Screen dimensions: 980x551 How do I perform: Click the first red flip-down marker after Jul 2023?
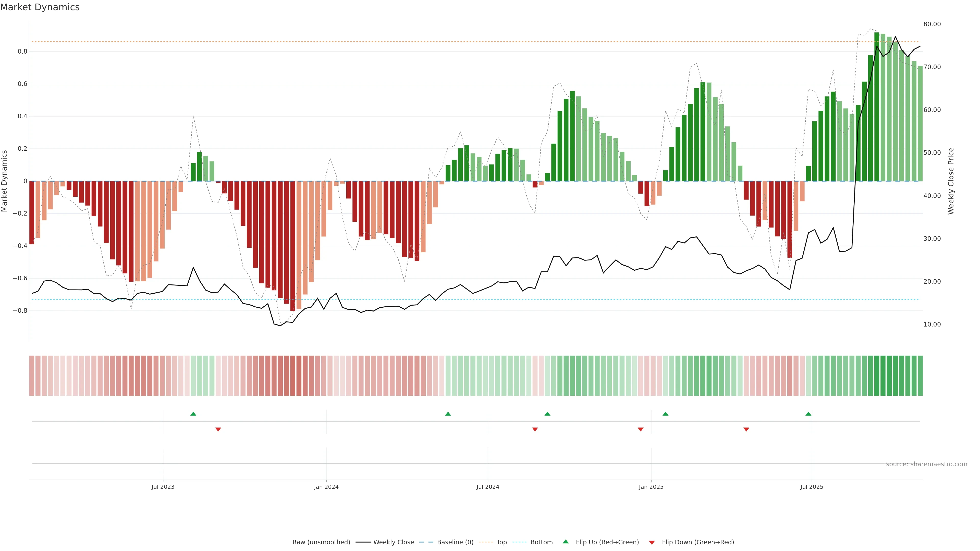[x=218, y=429]
